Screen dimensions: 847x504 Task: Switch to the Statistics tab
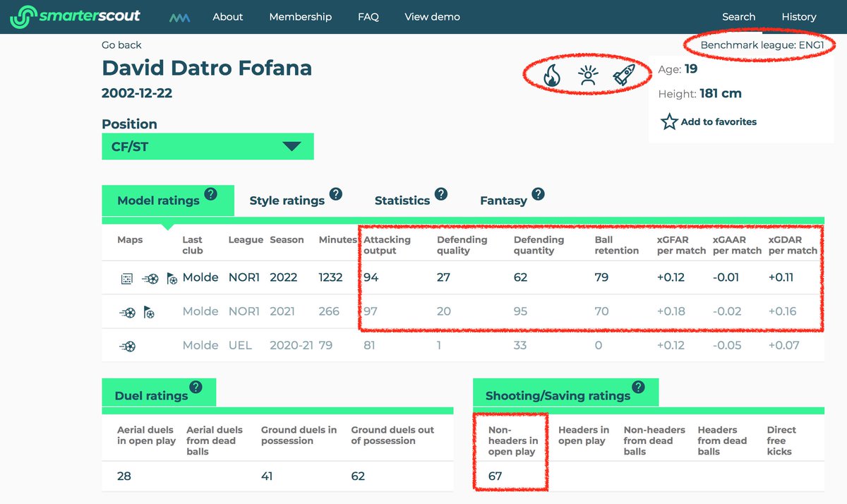(402, 200)
